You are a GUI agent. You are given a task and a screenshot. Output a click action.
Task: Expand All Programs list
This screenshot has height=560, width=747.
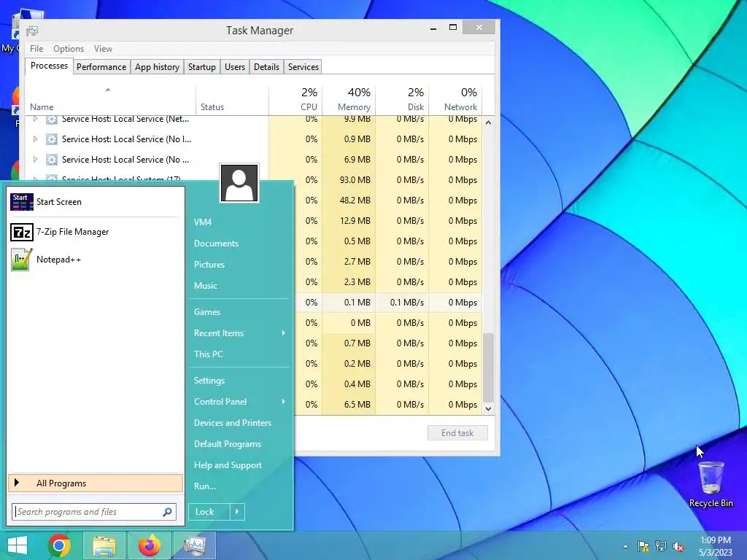coord(96,483)
